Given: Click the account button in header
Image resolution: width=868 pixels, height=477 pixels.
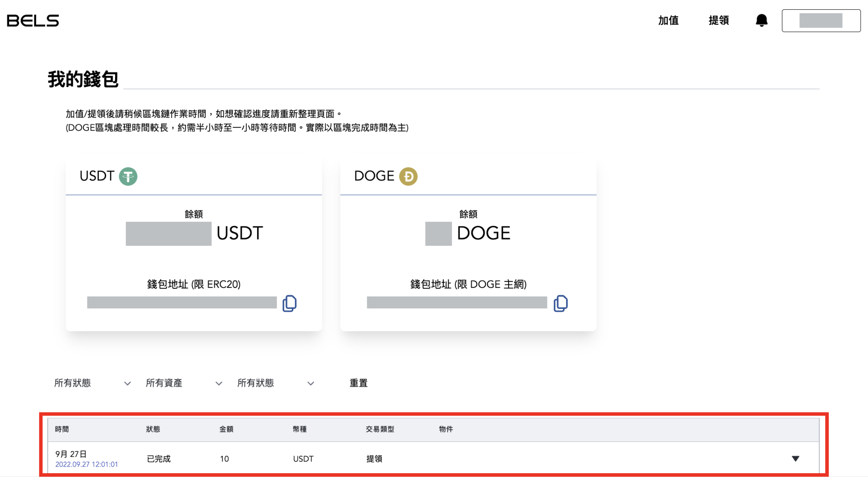Looking at the screenshot, I should [x=821, y=21].
